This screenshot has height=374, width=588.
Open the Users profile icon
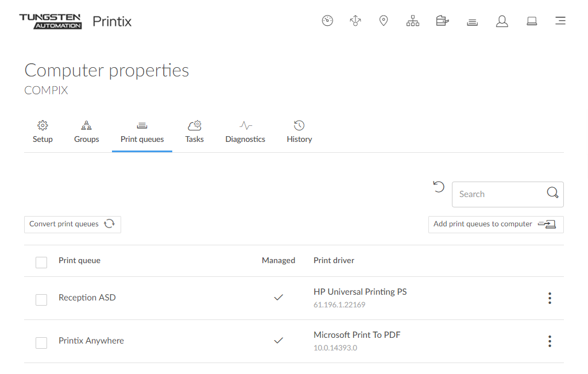pos(502,21)
